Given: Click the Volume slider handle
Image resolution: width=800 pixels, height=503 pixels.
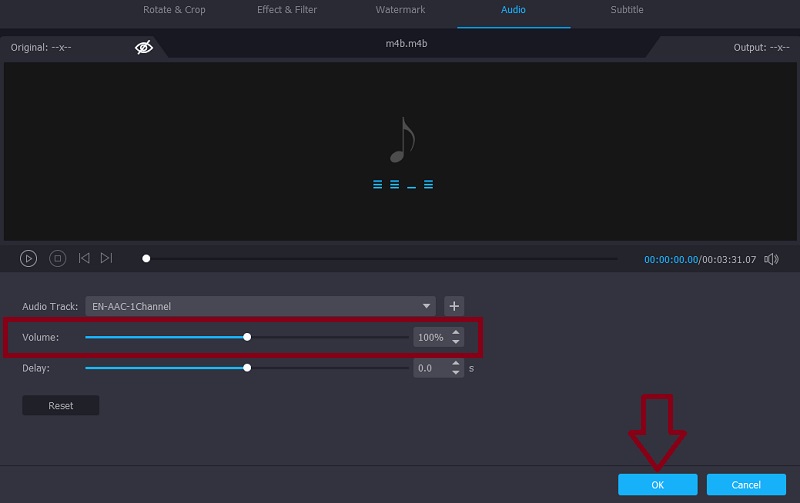Looking at the screenshot, I should tap(247, 337).
